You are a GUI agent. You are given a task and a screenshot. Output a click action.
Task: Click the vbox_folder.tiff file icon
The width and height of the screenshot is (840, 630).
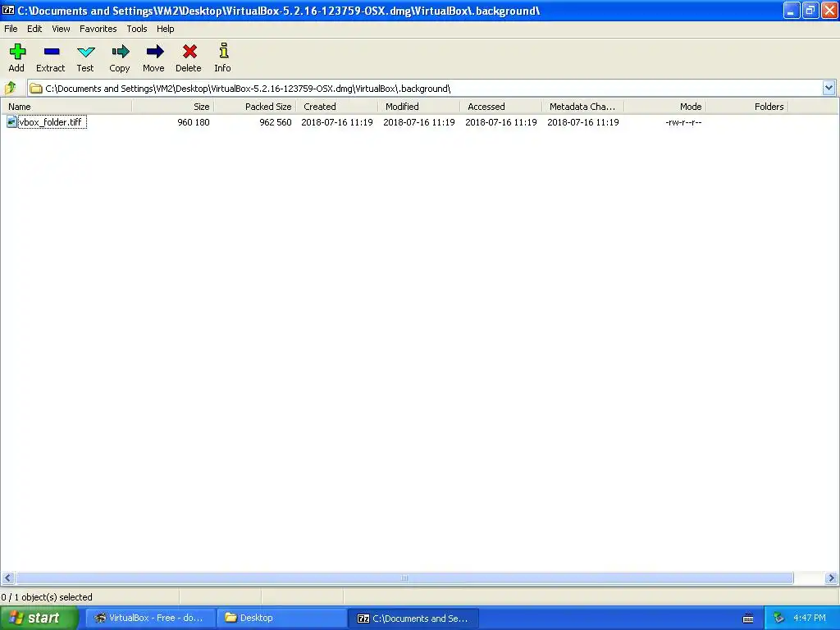[11, 121]
